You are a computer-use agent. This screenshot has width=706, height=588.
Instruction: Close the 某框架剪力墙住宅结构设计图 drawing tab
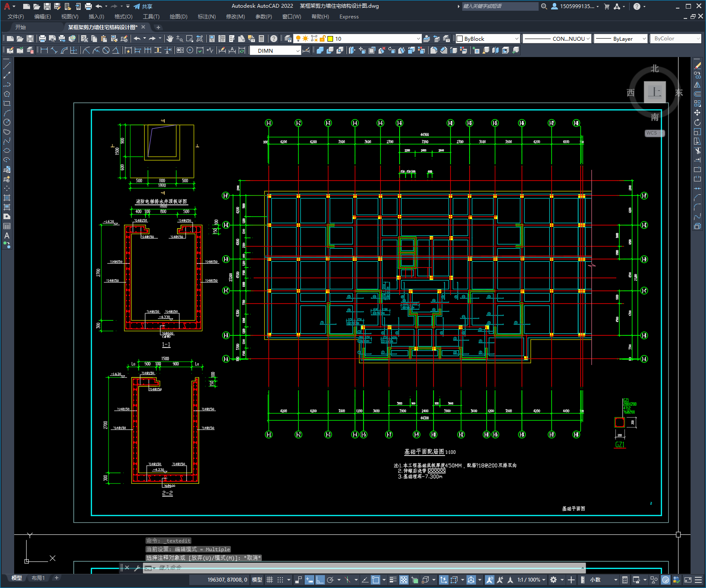pyautogui.click(x=144, y=27)
